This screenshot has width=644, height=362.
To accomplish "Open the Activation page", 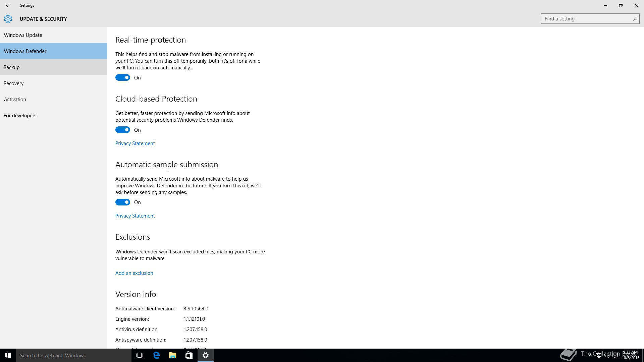I will [54, 99].
